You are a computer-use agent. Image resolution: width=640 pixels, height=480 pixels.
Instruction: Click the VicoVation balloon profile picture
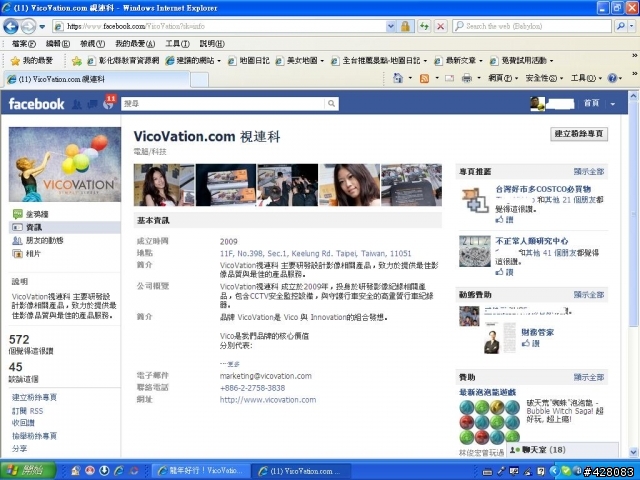(65, 164)
